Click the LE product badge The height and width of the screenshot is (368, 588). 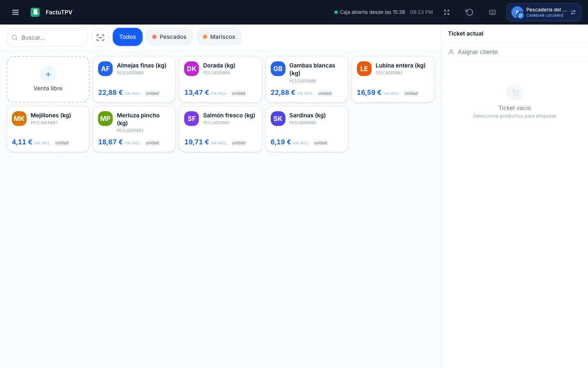pos(364,69)
